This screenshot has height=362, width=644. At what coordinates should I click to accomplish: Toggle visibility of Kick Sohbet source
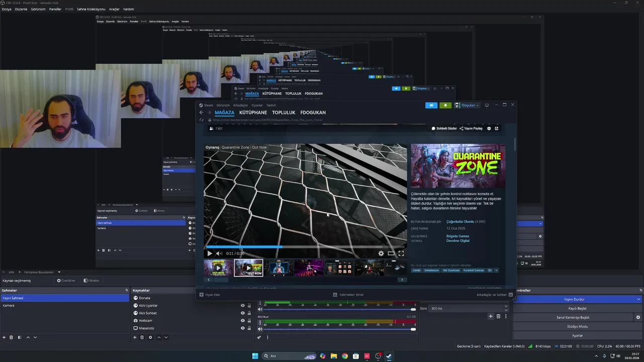point(243,313)
